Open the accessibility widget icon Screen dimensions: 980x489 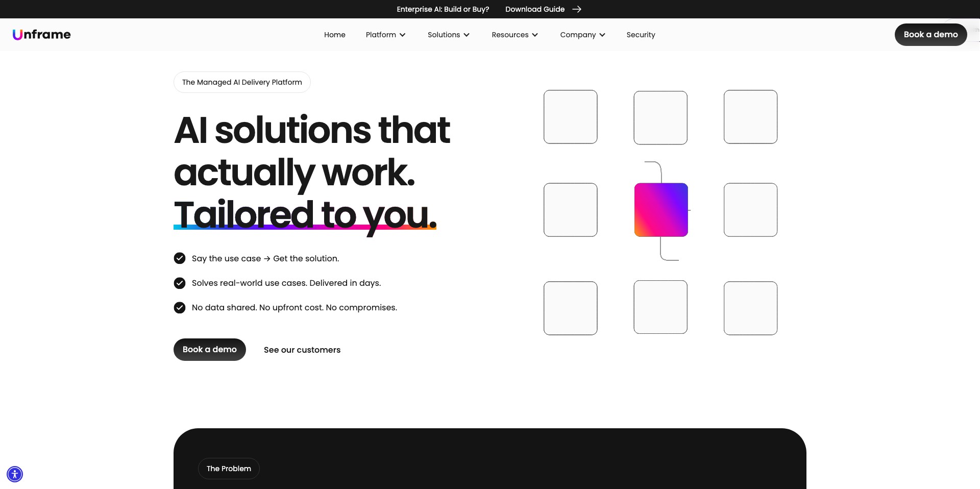15,474
